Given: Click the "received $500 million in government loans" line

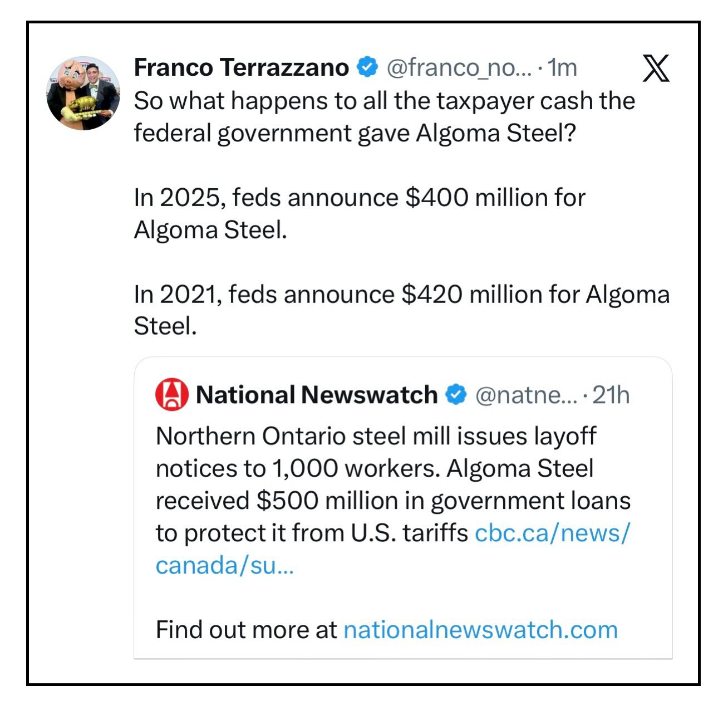Looking at the screenshot, I should (392, 501).
